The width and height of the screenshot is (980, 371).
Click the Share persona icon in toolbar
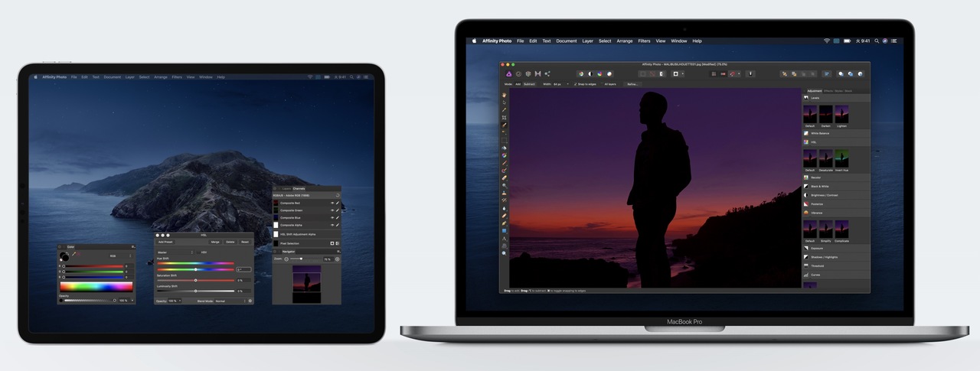pyautogui.click(x=547, y=73)
